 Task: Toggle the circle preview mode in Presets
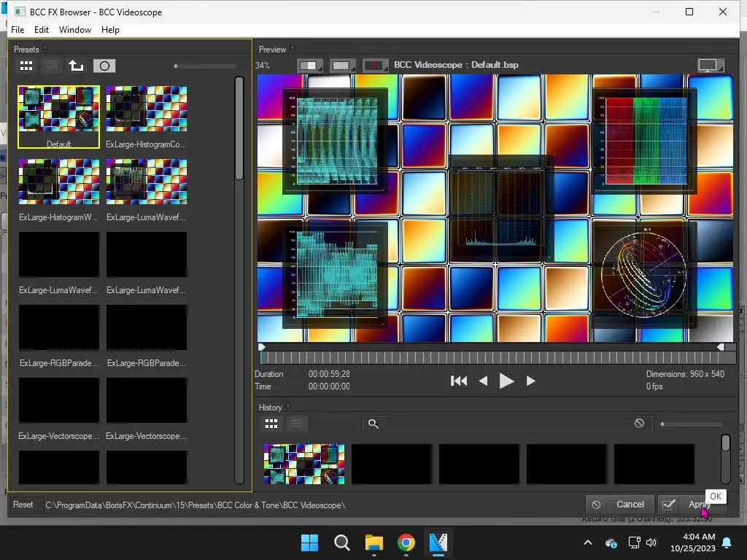pos(104,66)
